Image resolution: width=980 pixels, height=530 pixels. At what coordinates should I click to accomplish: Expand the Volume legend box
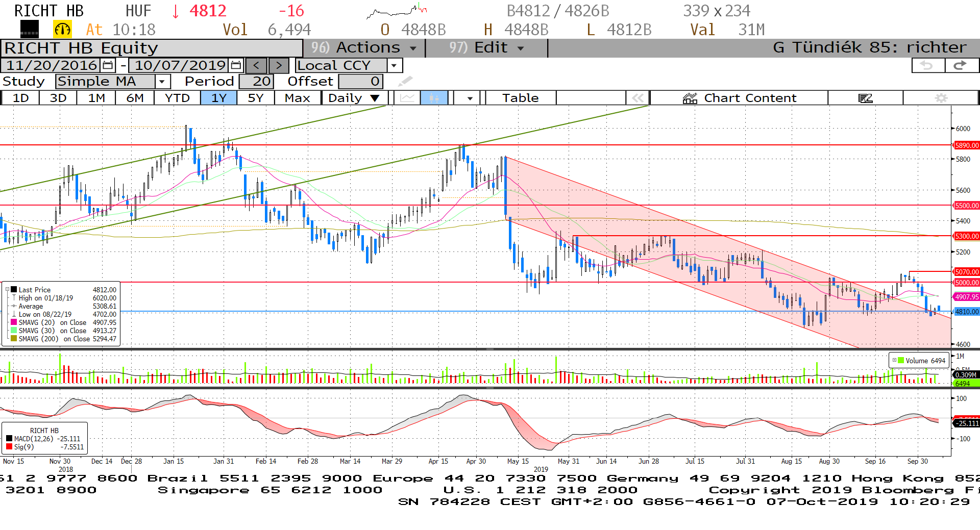point(894,360)
